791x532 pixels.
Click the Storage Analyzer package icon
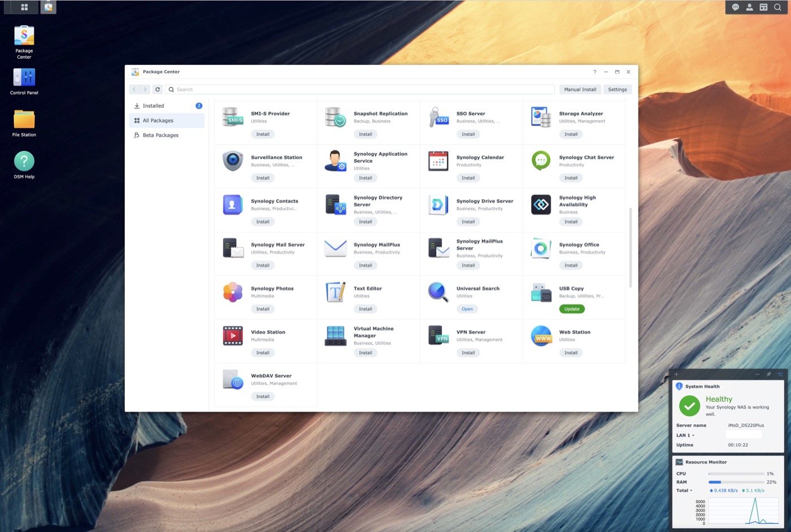[541, 117]
